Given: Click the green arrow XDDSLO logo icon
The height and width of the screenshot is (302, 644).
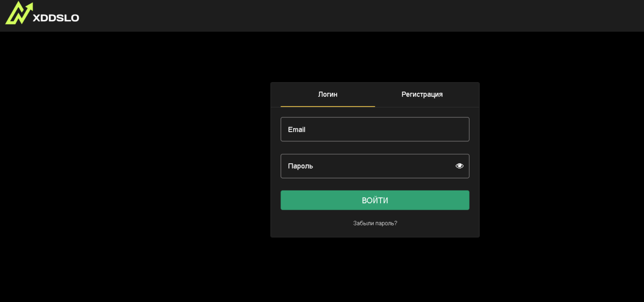Looking at the screenshot, I should [x=19, y=13].
